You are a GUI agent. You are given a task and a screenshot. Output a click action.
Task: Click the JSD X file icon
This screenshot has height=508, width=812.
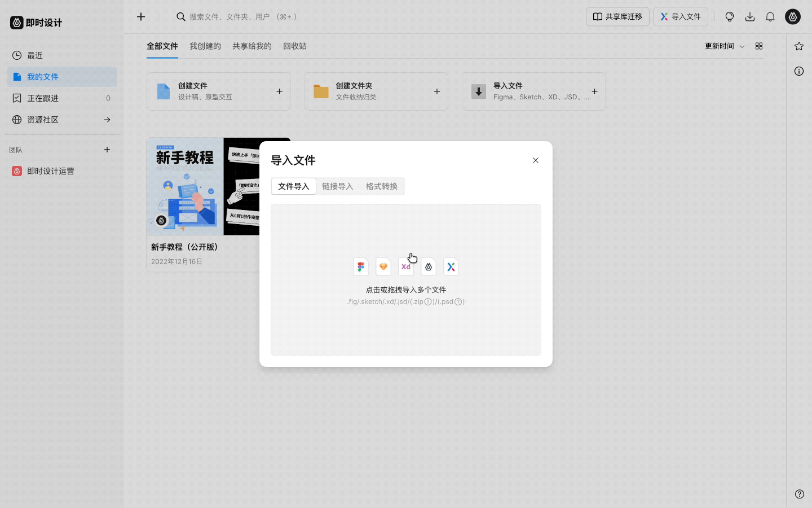pyautogui.click(x=451, y=266)
